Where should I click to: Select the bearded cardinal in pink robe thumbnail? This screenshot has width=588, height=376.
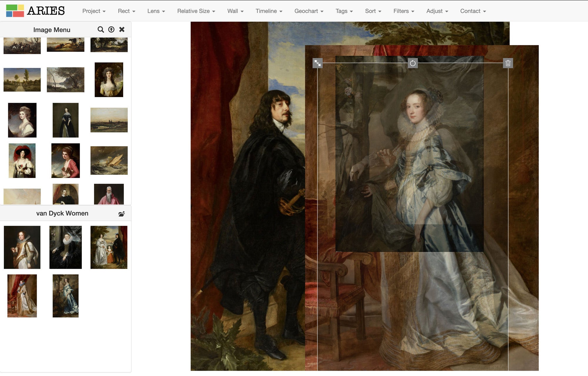pos(109,194)
